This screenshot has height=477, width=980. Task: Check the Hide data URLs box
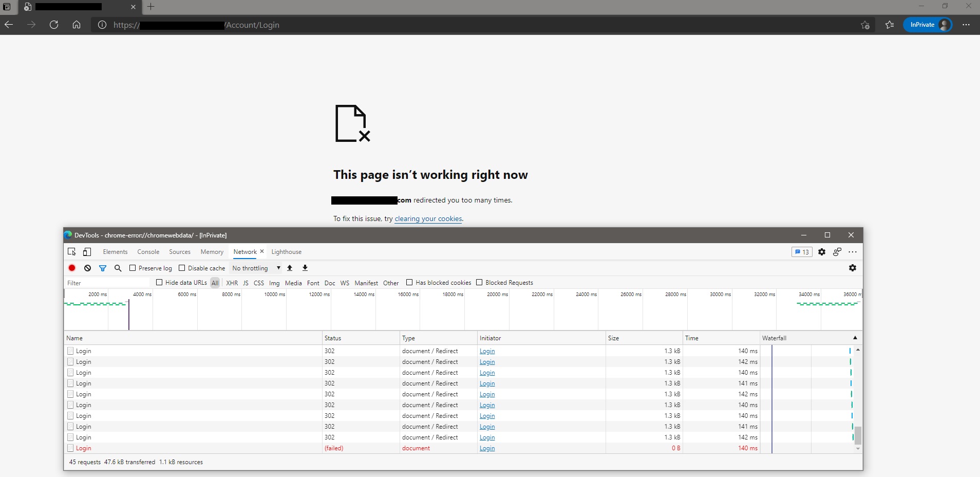160,283
